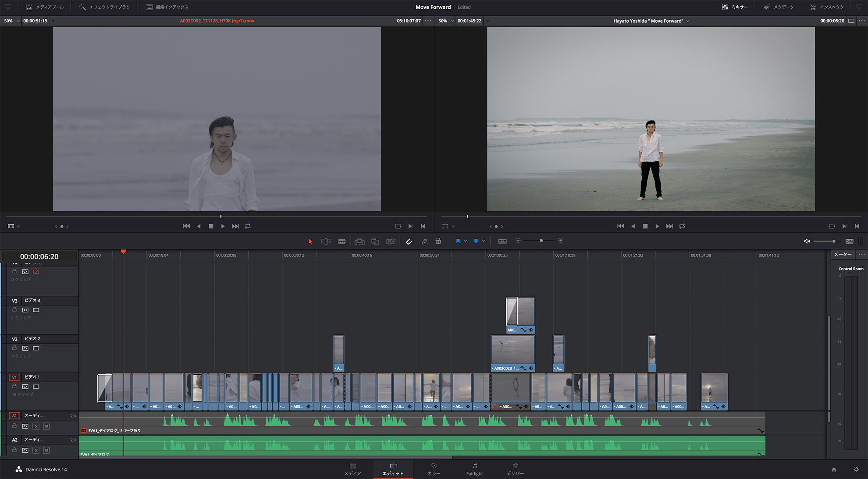Viewport: 868px width, 479px height.
Task: Open marker color dropdown arrow
Action: 483,241
